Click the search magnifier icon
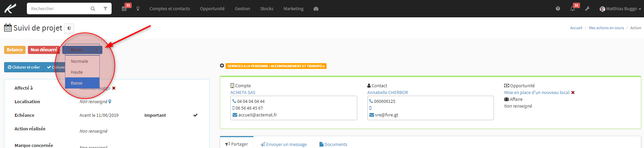This screenshot has width=644, height=148. click(x=93, y=9)
